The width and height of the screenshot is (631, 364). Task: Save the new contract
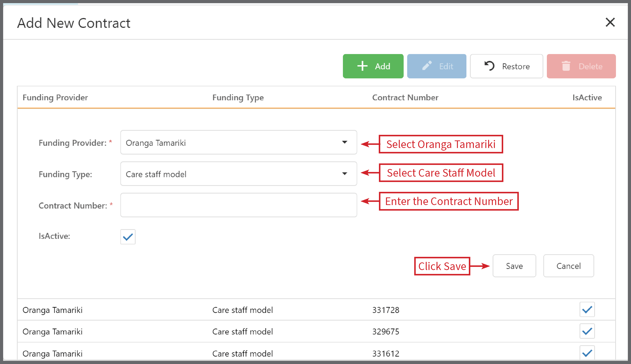click(x=514, y=266)
